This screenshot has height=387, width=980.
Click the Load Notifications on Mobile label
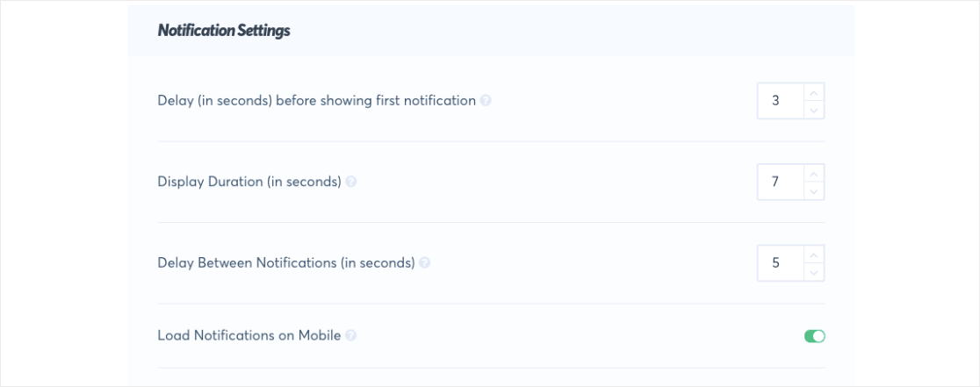pyautogui.click(x=249, y=335)
